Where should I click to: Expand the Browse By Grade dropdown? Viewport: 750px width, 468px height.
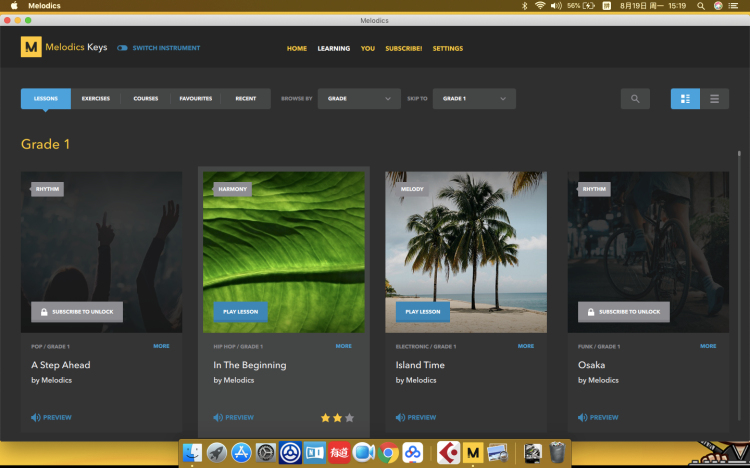coord(359,99)
